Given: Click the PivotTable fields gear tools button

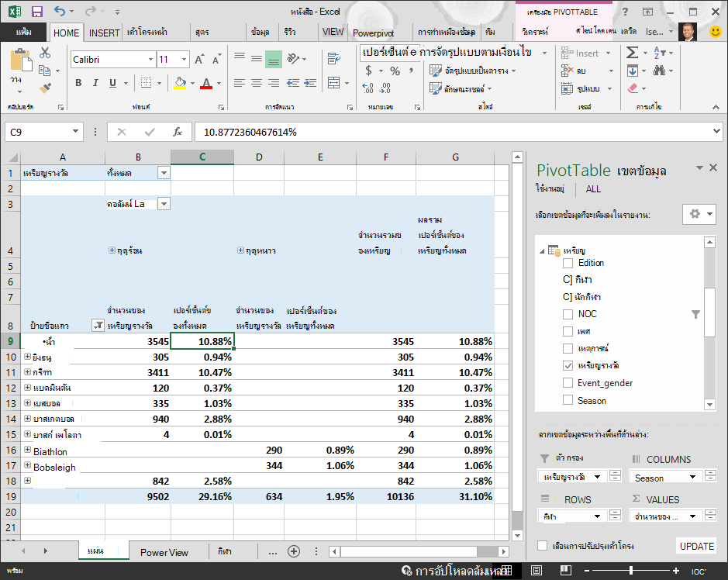Looking at the screenshot, I should coord(699,214).
